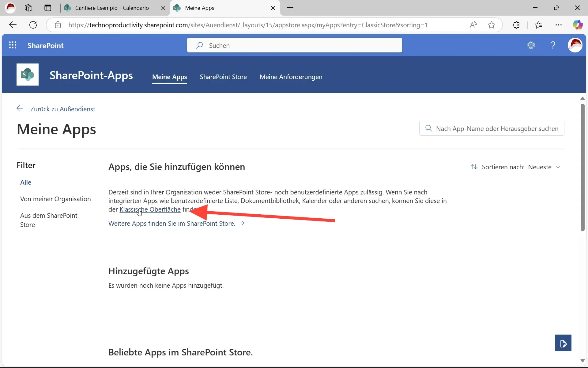Image resolution: width=588 pixels, height=368 pixels.
Task: Click the search magnifier icon in Suchen box
Action: coord(199,45)
